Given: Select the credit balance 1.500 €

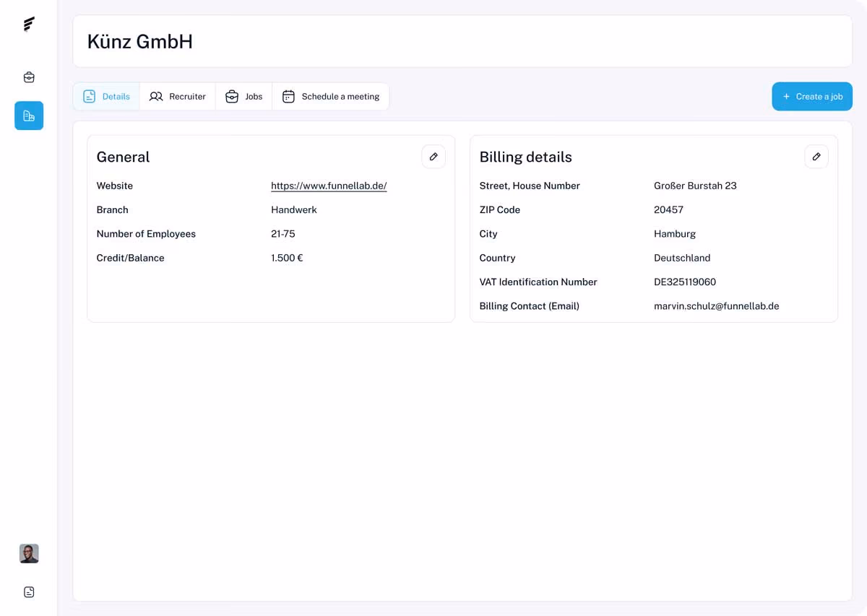Looking at the screenshot, I should pyautogui.click(x=287, y=258).
